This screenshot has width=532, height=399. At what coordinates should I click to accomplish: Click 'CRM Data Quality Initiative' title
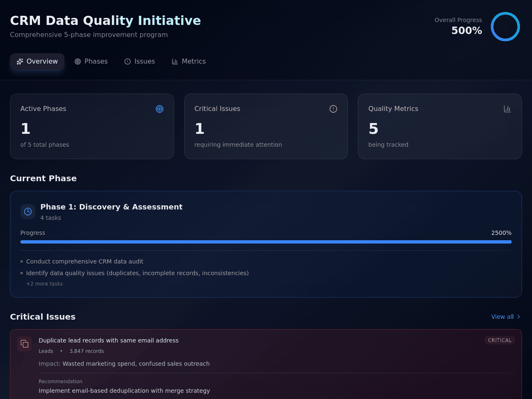click(106, 20)
